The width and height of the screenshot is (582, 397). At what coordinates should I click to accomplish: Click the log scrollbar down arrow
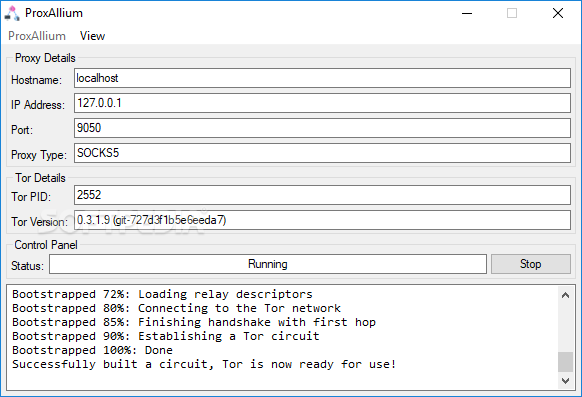point(565,381)
